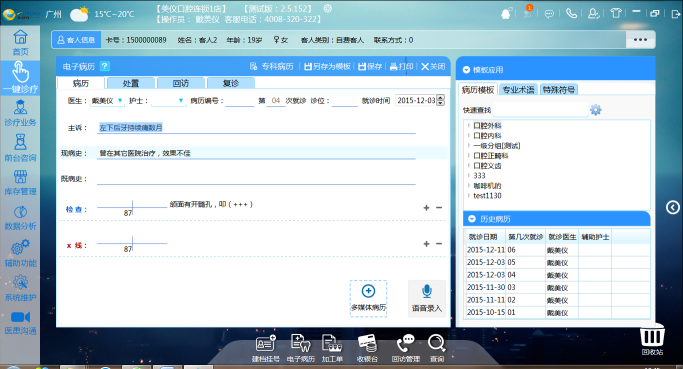Expand the 333 tree node
This screenshot has height=369, width=683.
click(x=469, y=176)
